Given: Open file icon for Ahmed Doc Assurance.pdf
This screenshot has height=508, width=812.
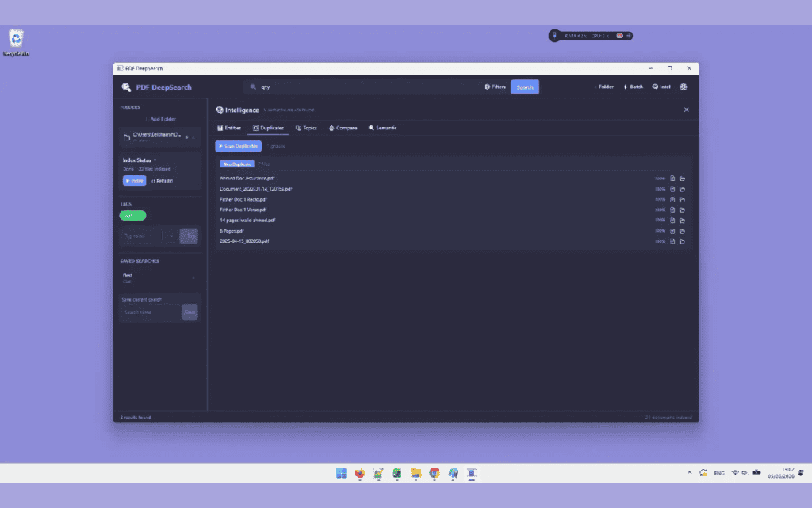Looking at the screenshot, I should 672,179.
